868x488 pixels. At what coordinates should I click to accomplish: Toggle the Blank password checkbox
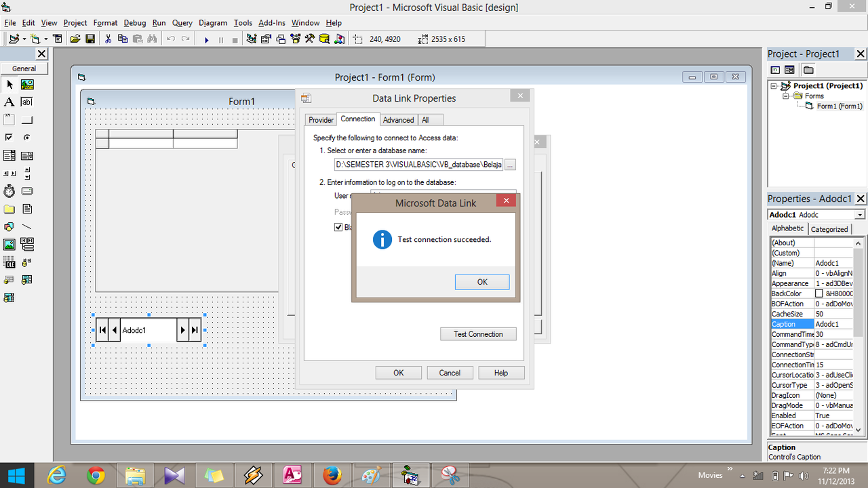338,227
